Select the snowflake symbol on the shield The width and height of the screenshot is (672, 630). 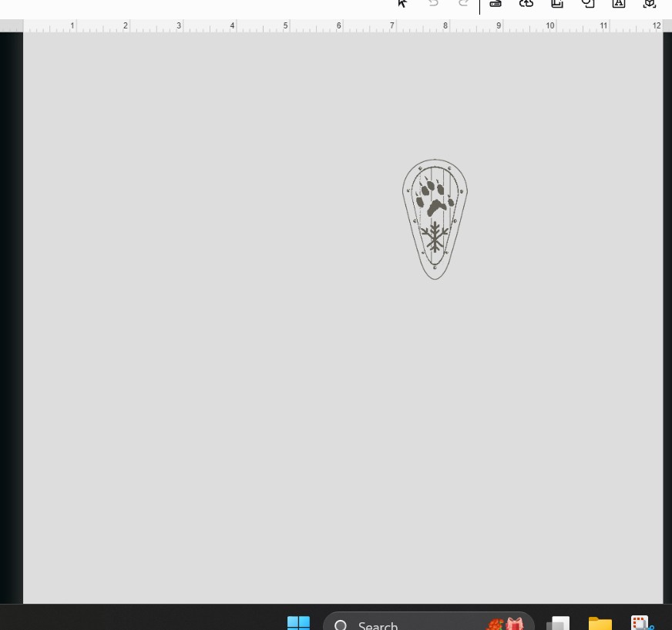(435, 238)
